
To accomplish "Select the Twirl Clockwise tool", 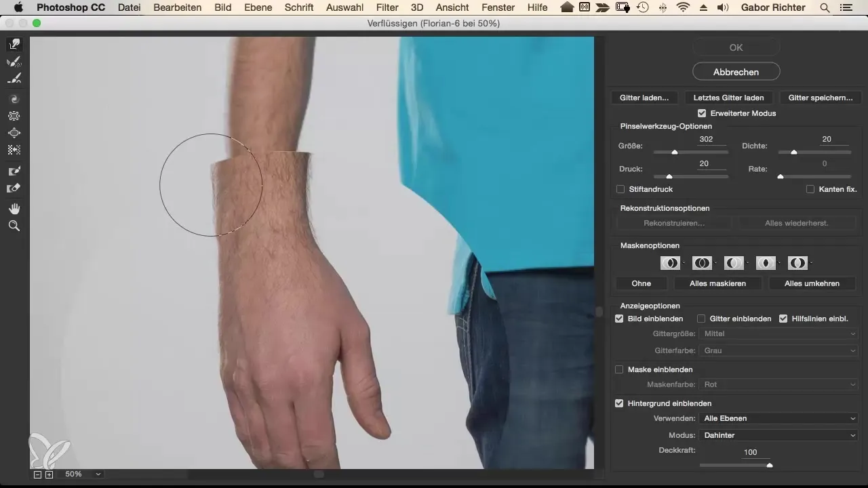I will point(14,99).
